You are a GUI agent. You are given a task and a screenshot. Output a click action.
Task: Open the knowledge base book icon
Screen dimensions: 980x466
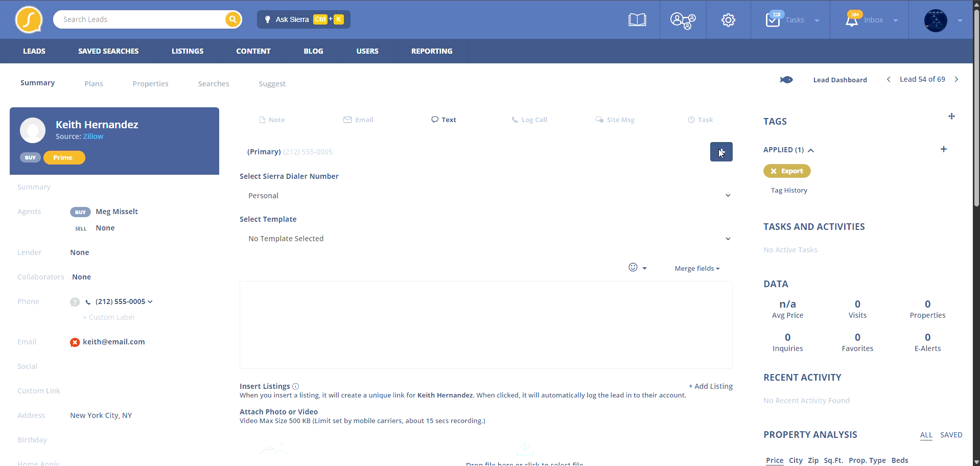[637, 20]
